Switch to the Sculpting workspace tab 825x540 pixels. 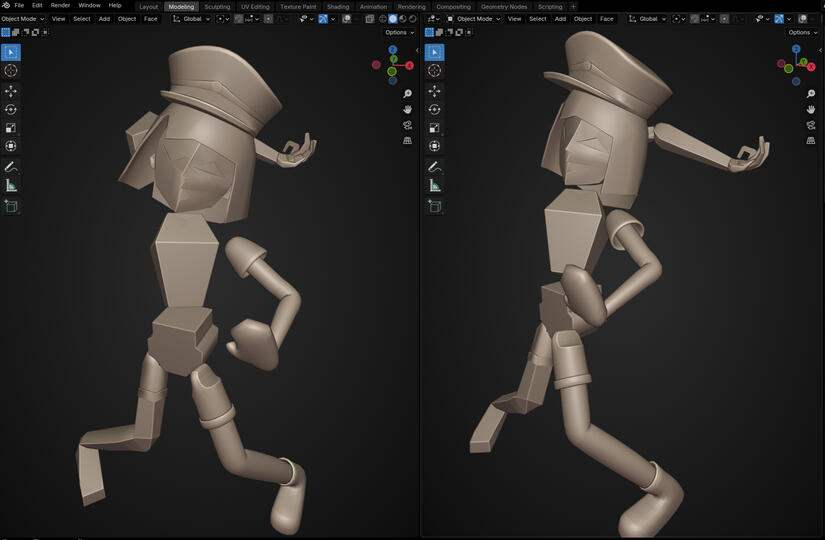point(217,6)
